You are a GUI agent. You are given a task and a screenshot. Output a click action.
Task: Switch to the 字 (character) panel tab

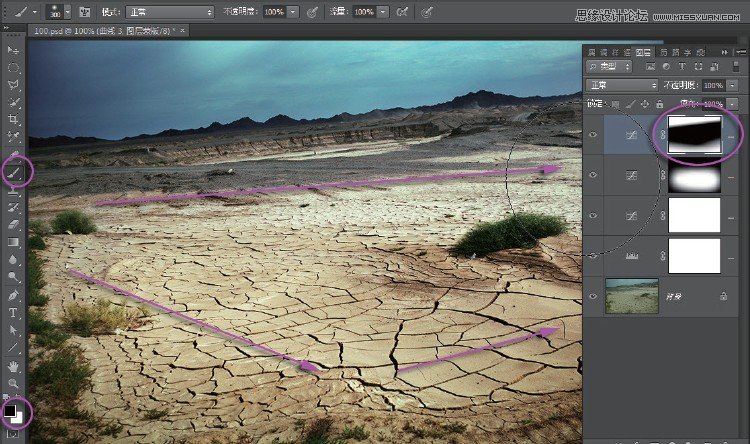[687, 52]
